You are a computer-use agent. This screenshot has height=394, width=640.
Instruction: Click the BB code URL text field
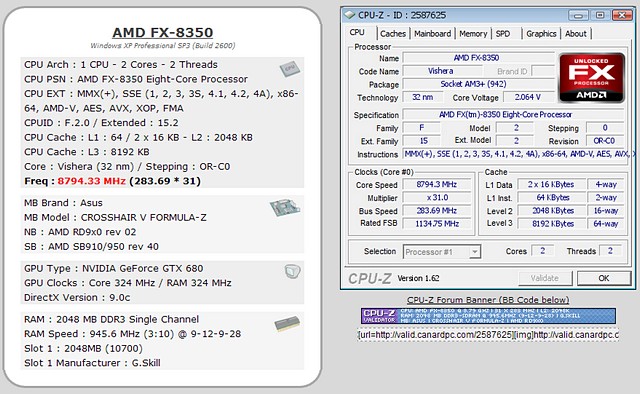coord(488,335)
